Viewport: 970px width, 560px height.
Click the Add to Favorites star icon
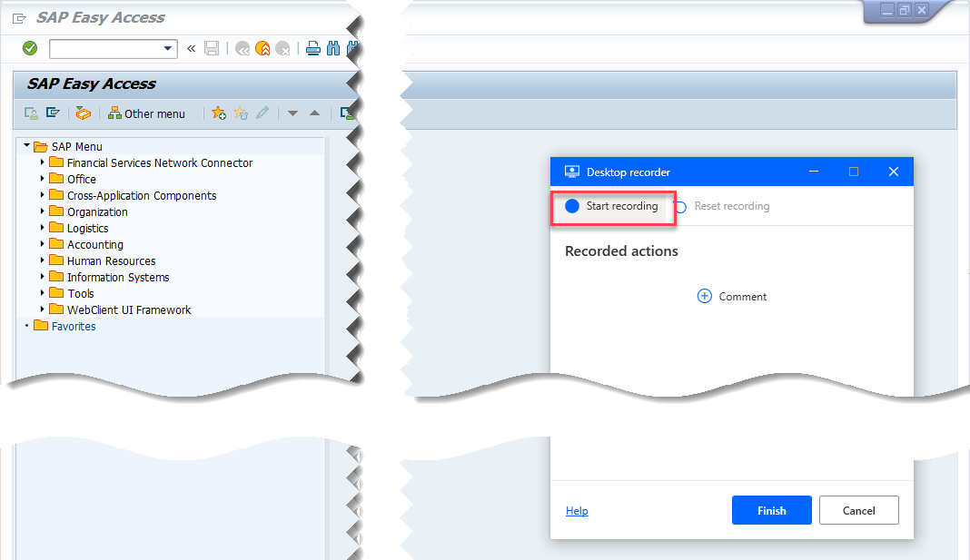pyautogui.click(x=218, y=113)
